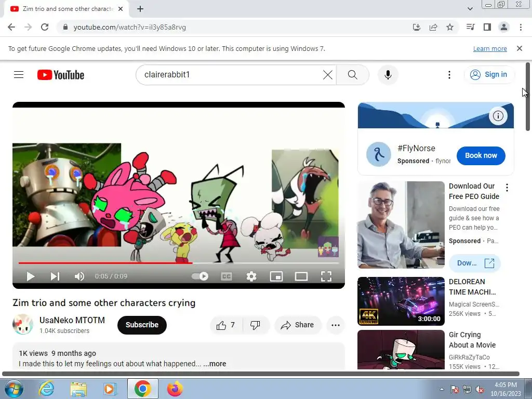Open DELOREAN TIME MACHINE video thumbnail

[401, 301]
